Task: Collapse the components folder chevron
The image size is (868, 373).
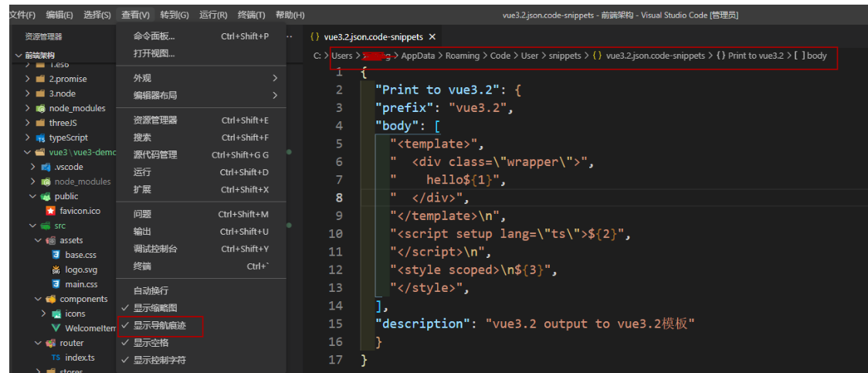Action: 38,299
